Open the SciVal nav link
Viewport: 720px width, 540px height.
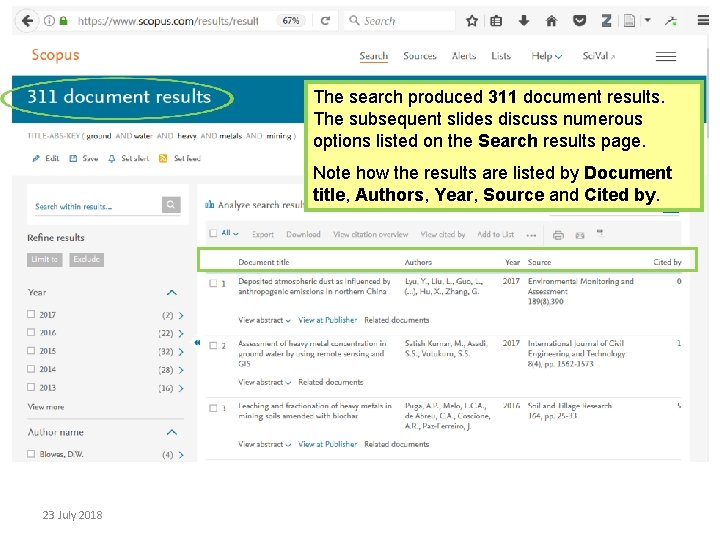tap(599, 56)
